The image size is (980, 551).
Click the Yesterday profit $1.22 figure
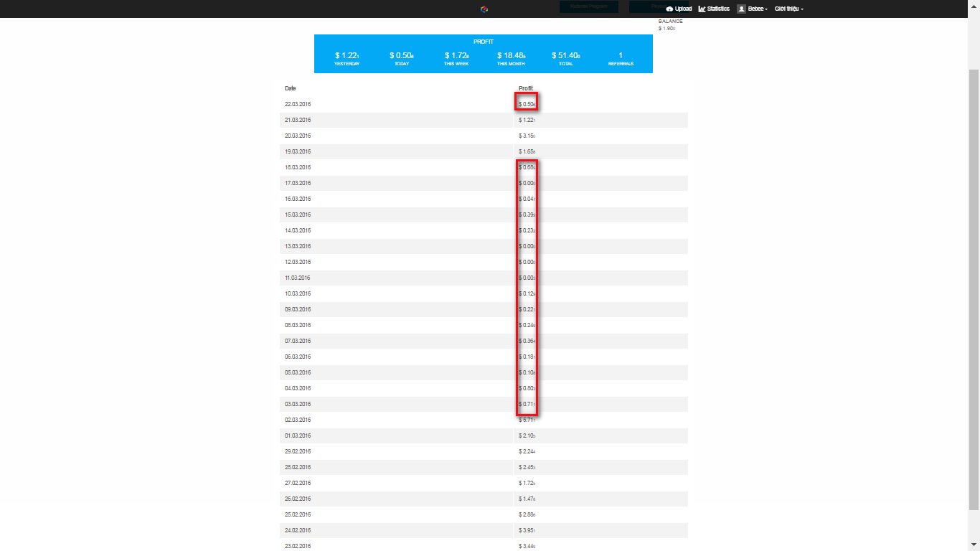click(347, 56)
